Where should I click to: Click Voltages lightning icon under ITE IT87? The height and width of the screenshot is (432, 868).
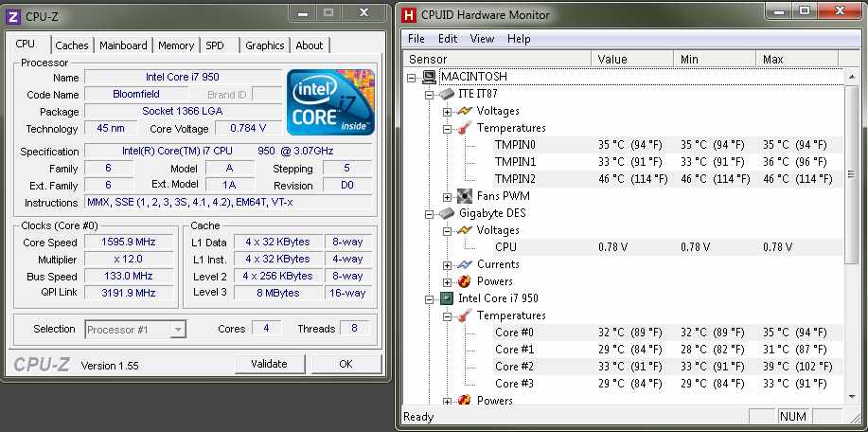(x=465, y=111)
